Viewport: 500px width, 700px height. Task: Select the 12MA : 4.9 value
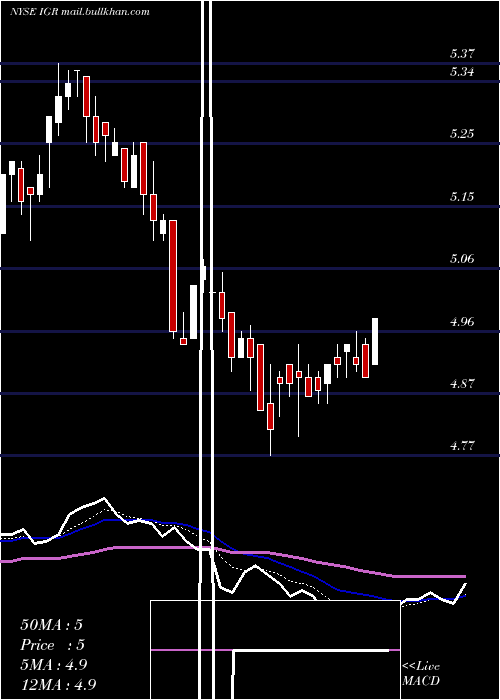(58, 684)
